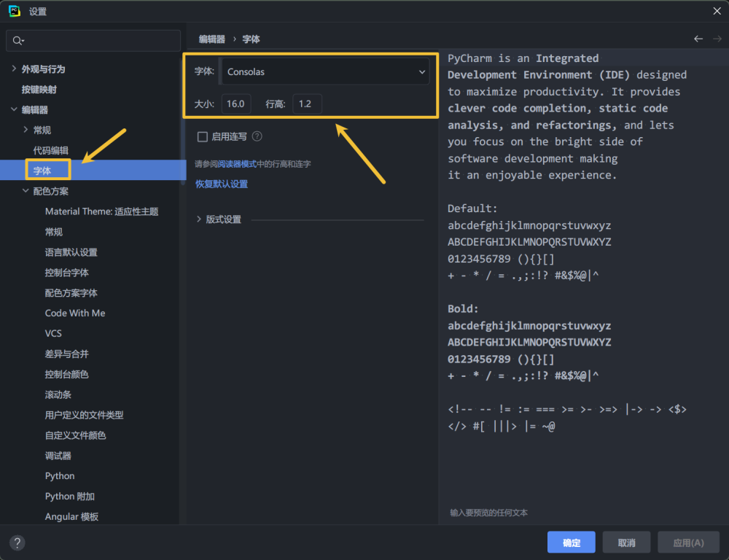Click the back navigation arrow

698,39
